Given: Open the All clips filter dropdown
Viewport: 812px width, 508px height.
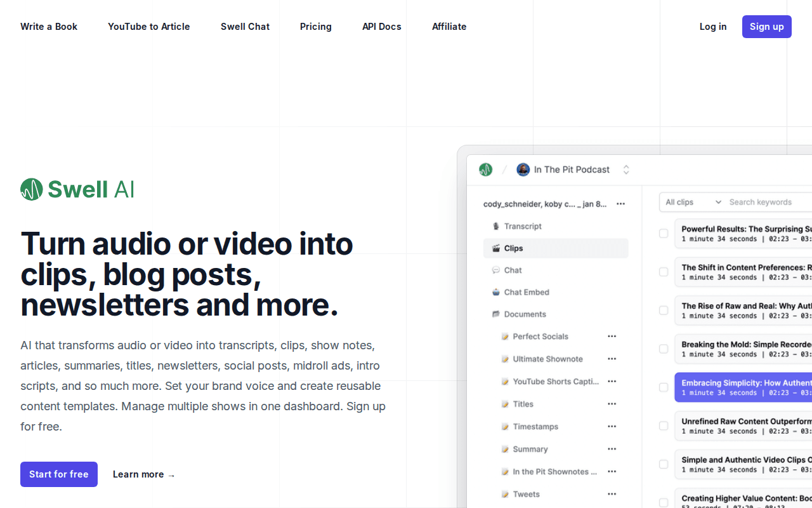Looking at the screenshot, I should (693, 202).
